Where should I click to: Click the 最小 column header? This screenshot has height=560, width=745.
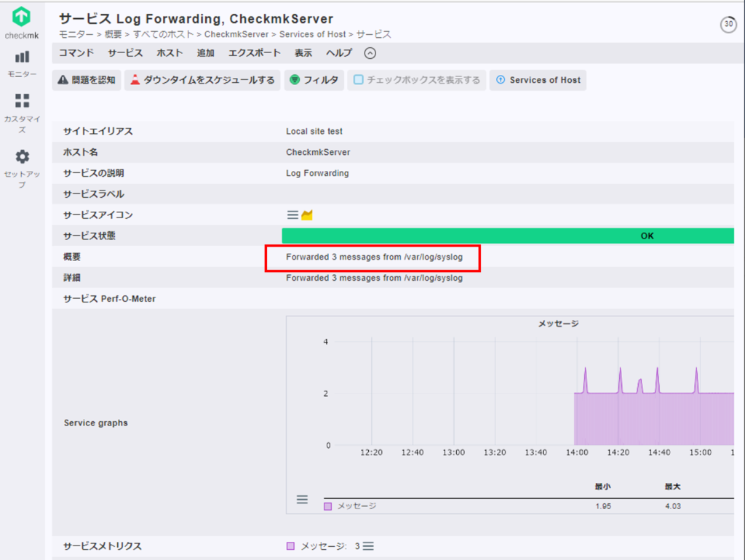pos(602,487)
